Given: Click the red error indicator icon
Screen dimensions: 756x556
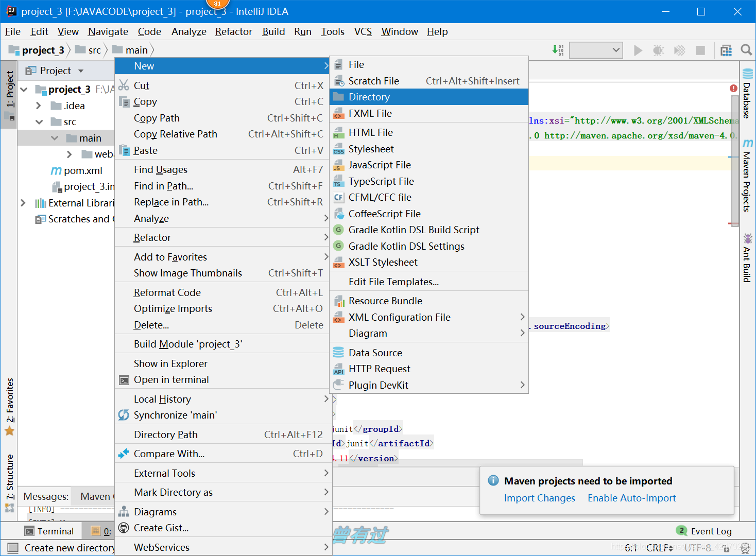Looking at the screenshot, I should [733, 89].
